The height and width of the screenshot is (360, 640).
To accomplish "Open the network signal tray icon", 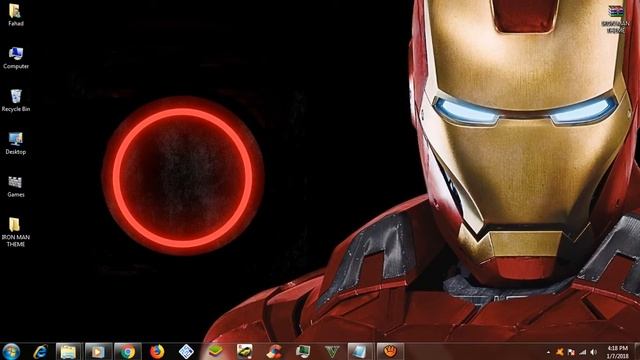I will point(582,352).
